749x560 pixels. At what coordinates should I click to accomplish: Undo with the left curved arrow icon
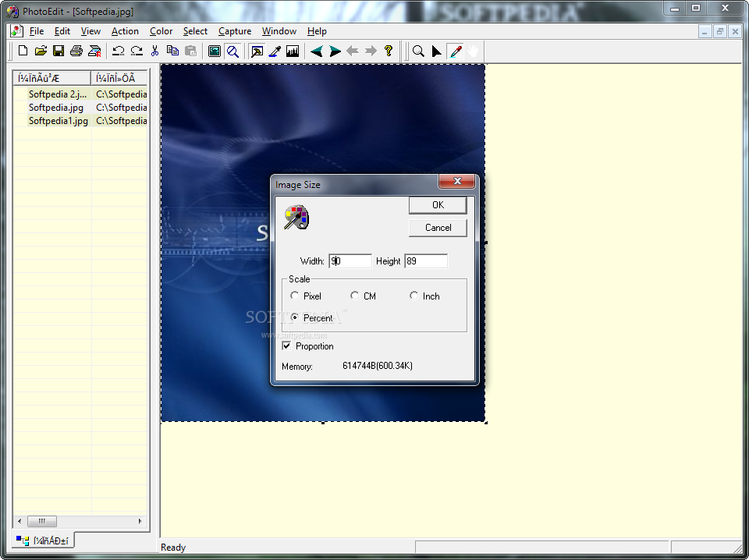point(119,51)
